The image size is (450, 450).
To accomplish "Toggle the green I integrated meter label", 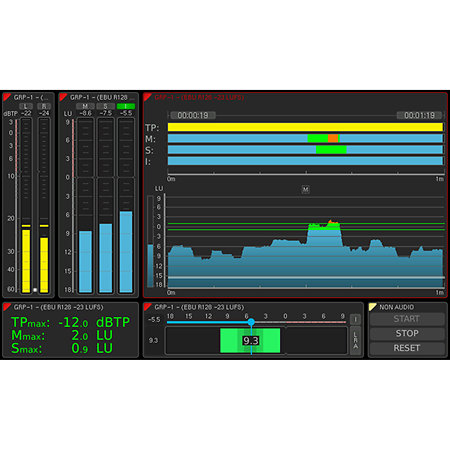I will click(x=126, y=106).
